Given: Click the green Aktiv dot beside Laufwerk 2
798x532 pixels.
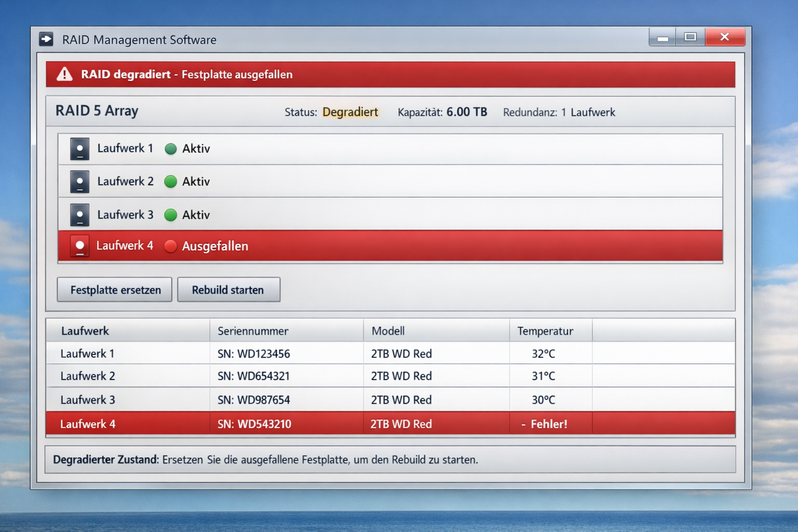Looking at the screenshot, I should coord(171,181).
